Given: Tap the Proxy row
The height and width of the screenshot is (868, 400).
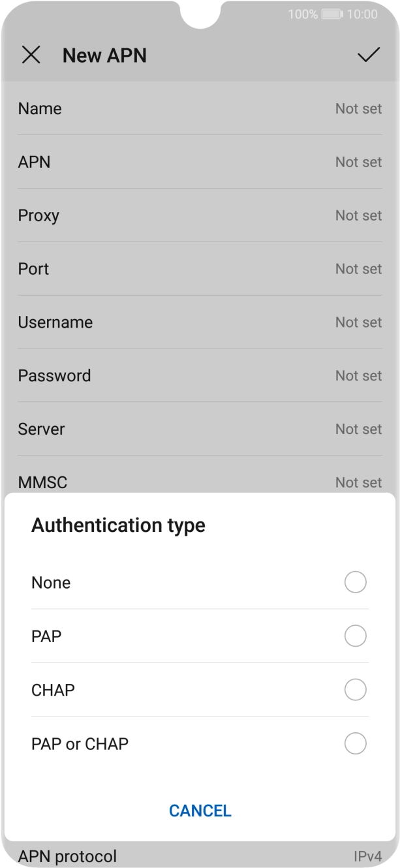Looking at the screenshot, I should pyautogui.click(x=200, y=215).
